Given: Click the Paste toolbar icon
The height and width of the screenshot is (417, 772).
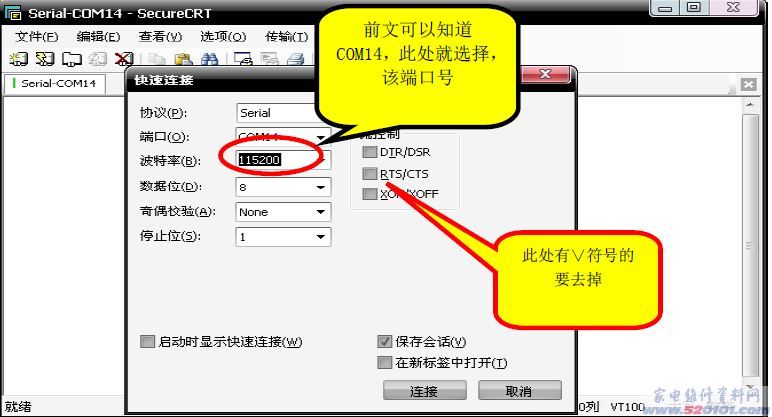Looking at the screenshot, I should click(183, 59).
